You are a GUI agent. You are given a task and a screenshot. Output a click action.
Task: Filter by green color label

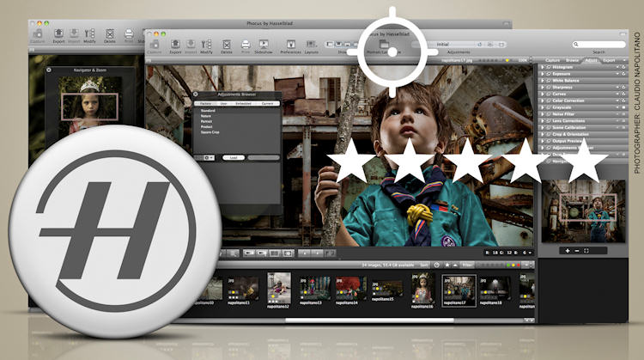click(x=509, y=265)
